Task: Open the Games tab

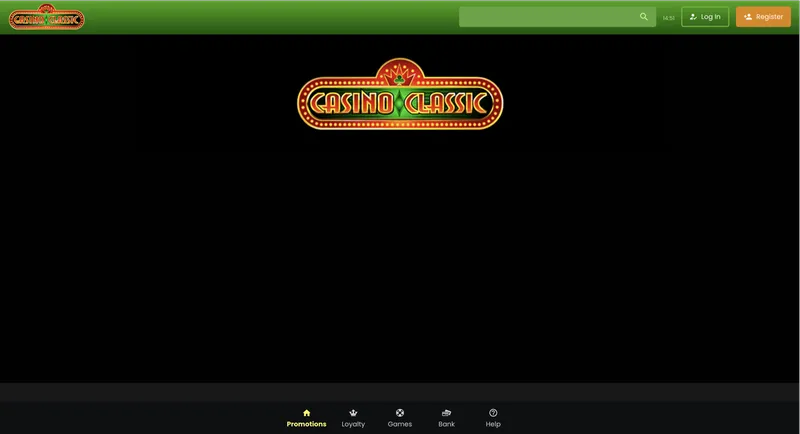Action: pos(399,418)
